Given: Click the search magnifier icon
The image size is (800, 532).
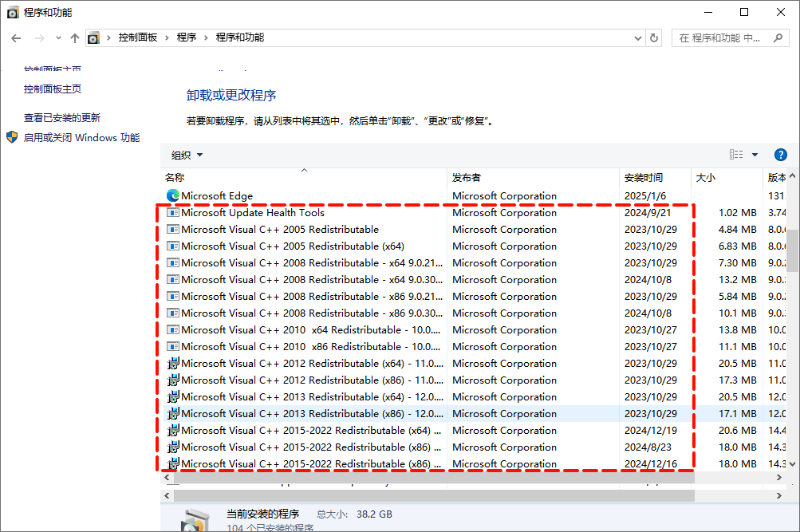Looking at the screenshot, I should pyautogui.click(x=778, y=37).
